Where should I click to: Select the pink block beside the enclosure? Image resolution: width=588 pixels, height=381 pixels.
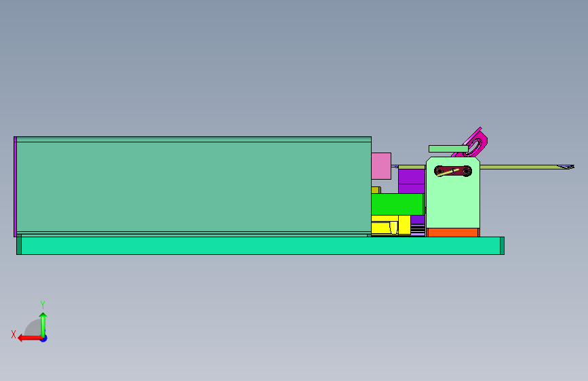coord(381,165)
